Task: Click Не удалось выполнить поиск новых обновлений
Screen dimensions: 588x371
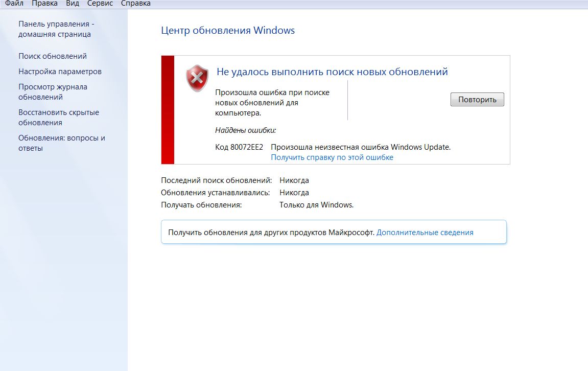Action: 332,72
